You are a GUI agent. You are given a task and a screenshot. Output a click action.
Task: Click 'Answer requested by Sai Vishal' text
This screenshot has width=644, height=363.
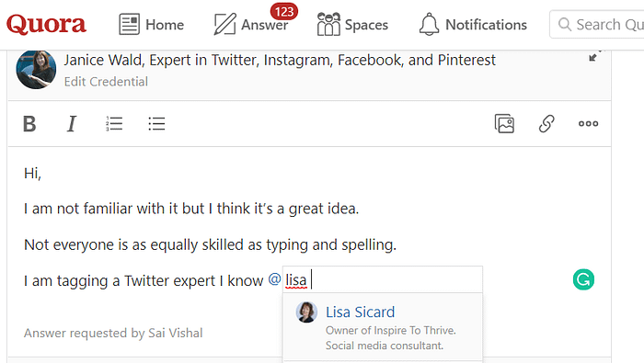tap(113, 333)
